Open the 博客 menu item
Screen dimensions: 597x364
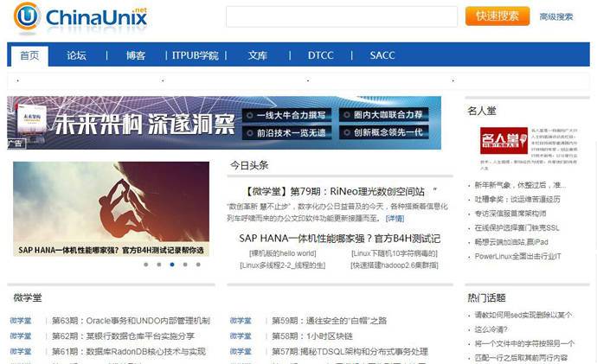click(136, 55)
